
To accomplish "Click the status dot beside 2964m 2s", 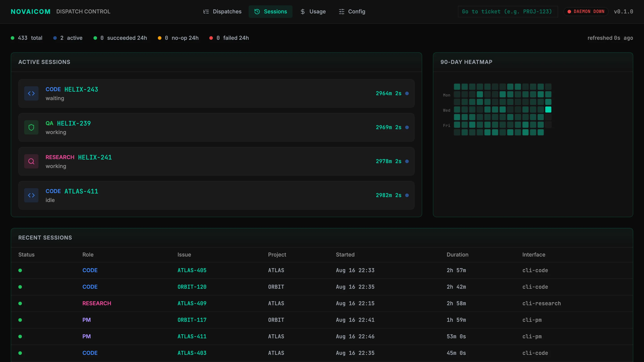I will pos(407,93).
